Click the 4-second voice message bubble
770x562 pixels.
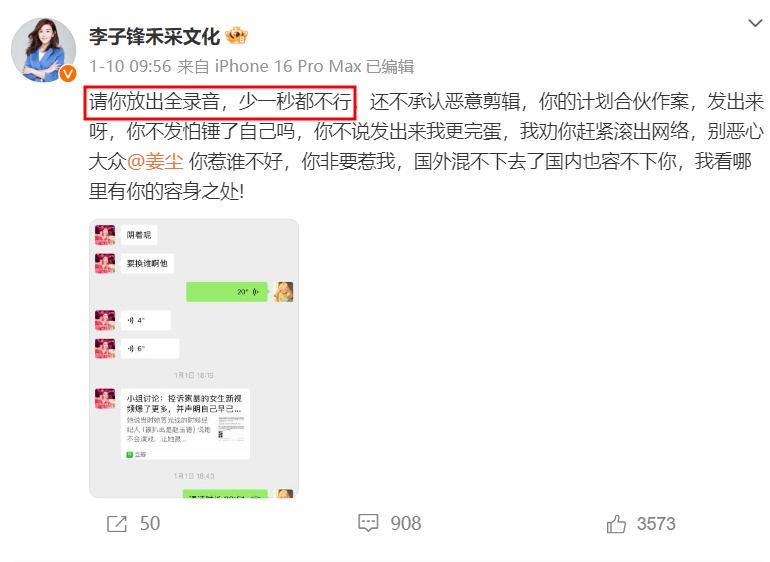pyautogui.click(x=146, y=320)
